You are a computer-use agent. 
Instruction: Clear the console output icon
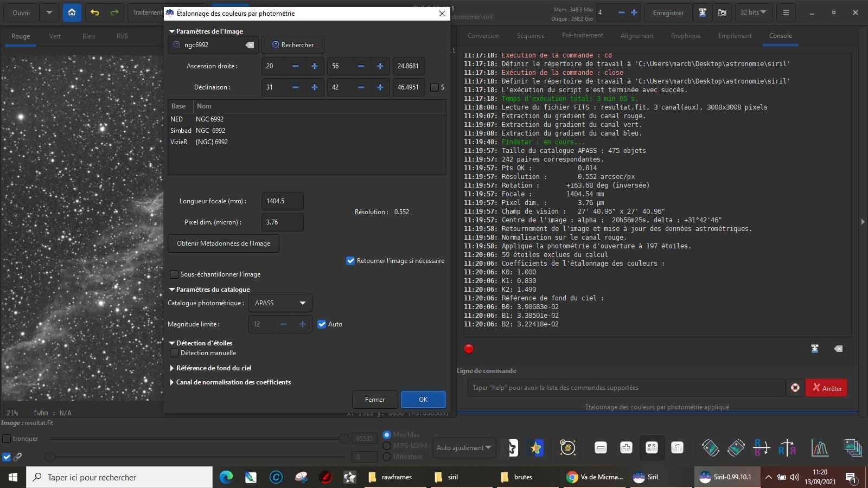[838, 349]
